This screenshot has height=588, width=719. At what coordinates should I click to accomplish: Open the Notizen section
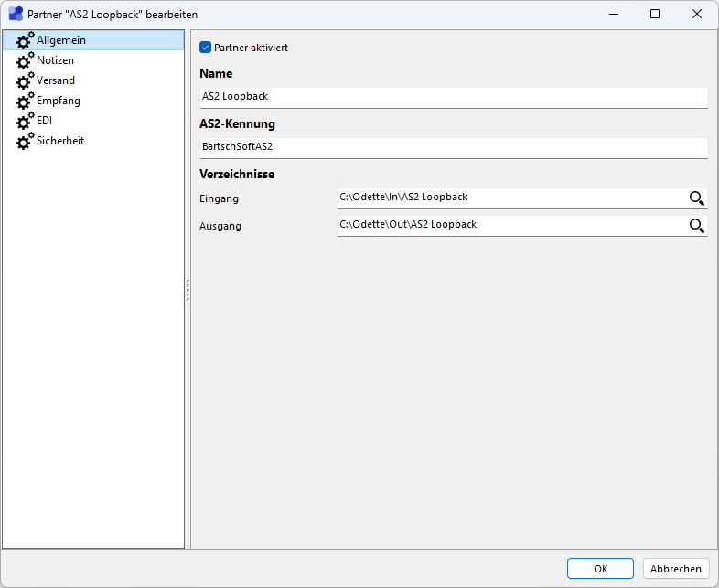pos(55,60)
